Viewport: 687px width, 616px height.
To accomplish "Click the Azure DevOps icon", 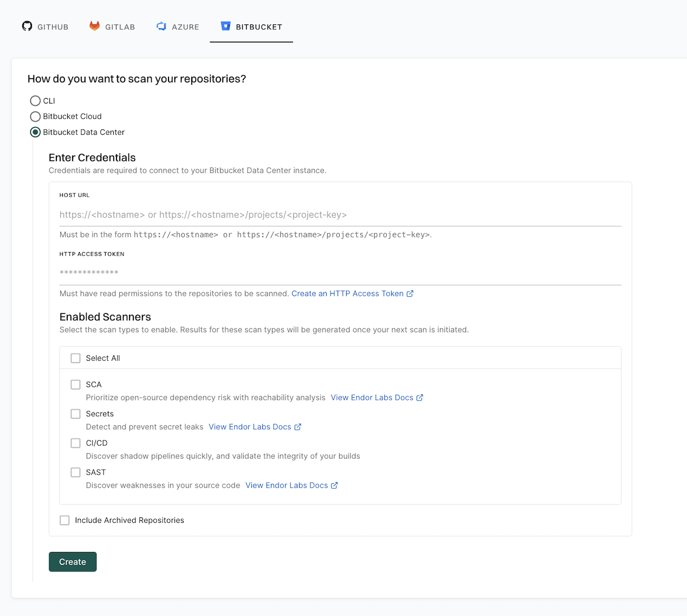I will point(161,25).
